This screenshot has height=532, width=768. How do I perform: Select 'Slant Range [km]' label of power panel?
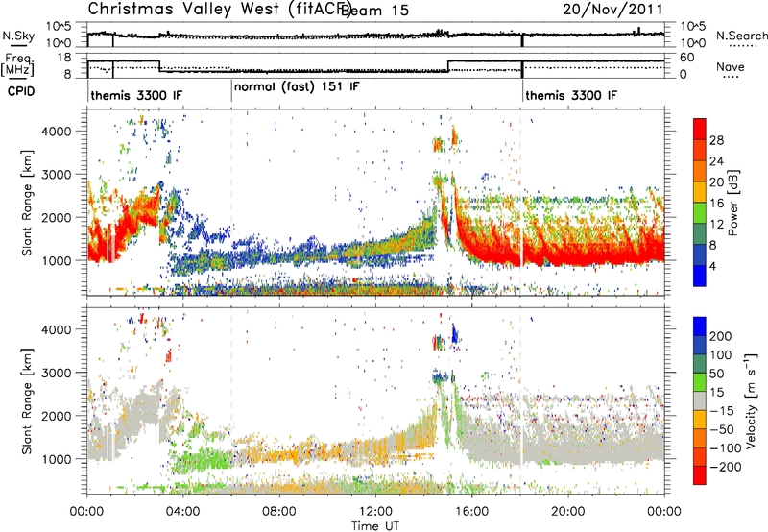[x=27, y=203]
